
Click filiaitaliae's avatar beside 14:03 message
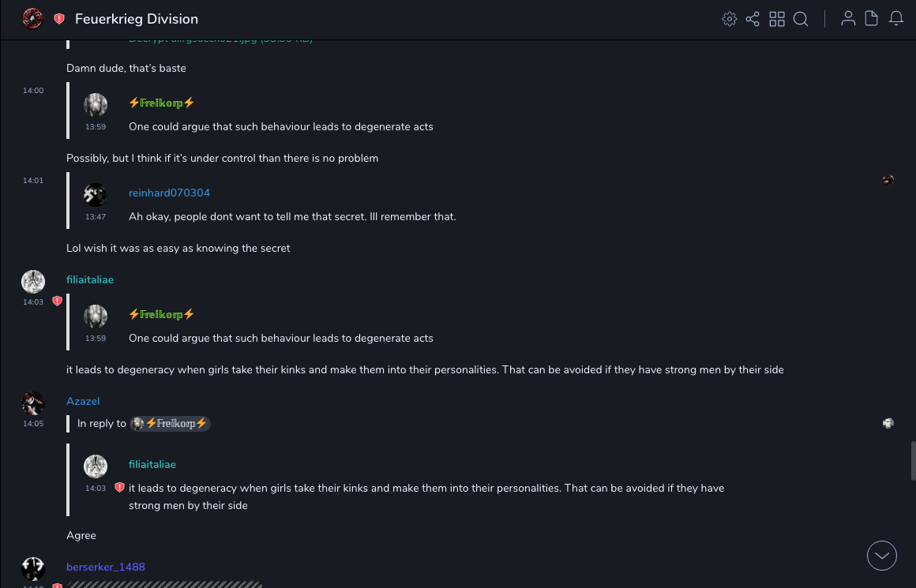click(33, 282)
